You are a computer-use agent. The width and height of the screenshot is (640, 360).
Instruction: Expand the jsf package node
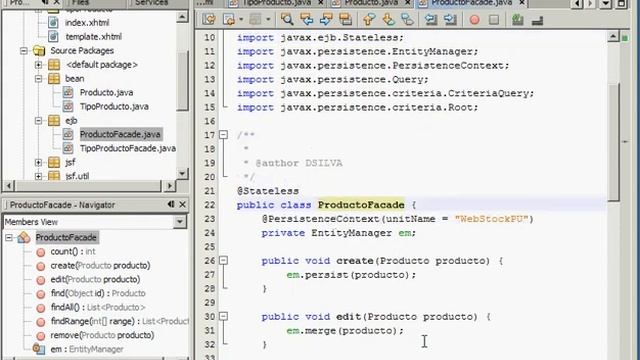(38, 162)
